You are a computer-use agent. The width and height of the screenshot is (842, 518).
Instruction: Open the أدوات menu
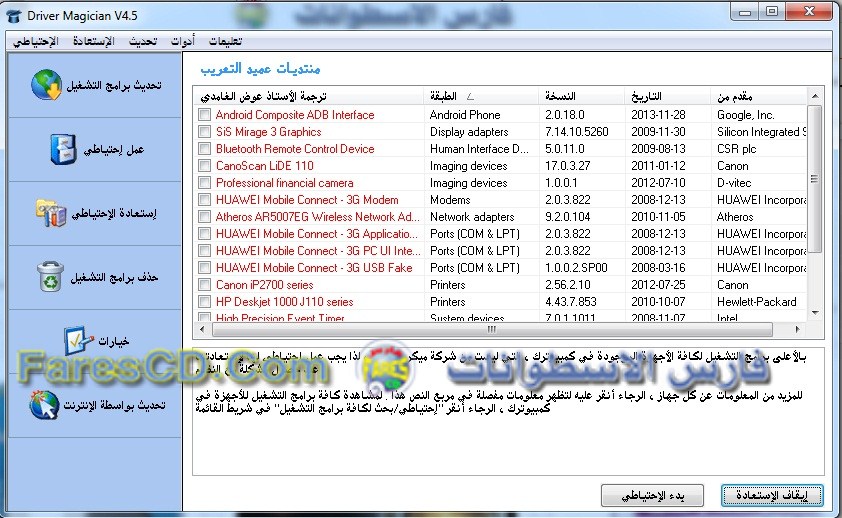click(183, 41)
